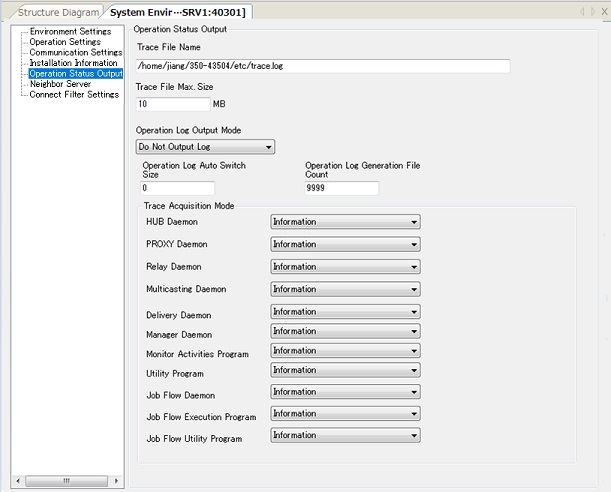Switch to the Structure Diagram tab
This screenshot has width=611, height=492.
click(x=59, y=12)
